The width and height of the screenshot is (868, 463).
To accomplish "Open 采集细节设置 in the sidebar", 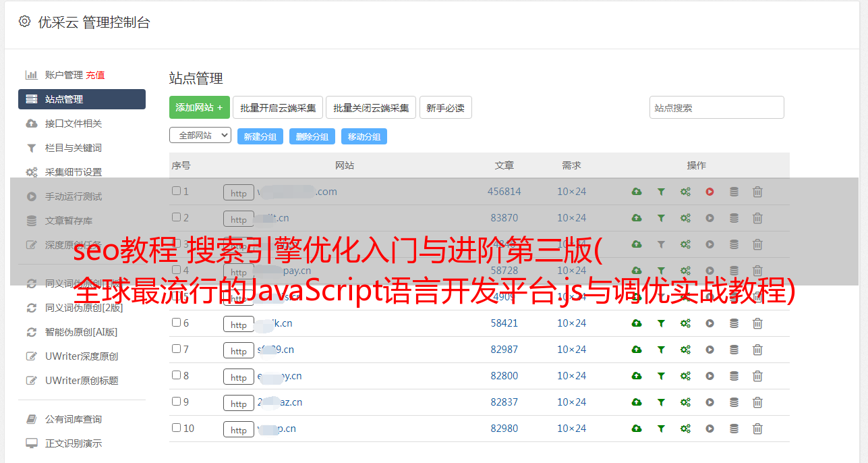I will click(x=74, y=172).
